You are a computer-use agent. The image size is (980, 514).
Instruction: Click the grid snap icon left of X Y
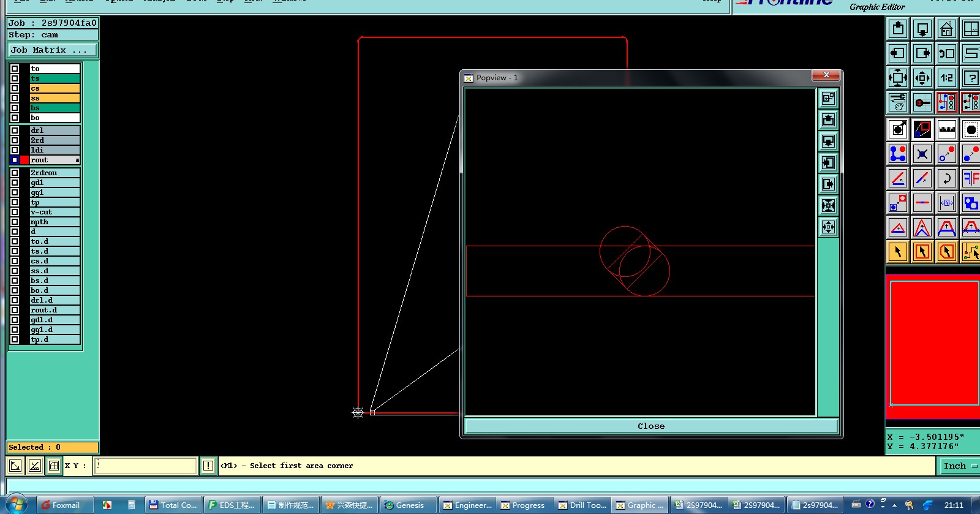(54, 466)
